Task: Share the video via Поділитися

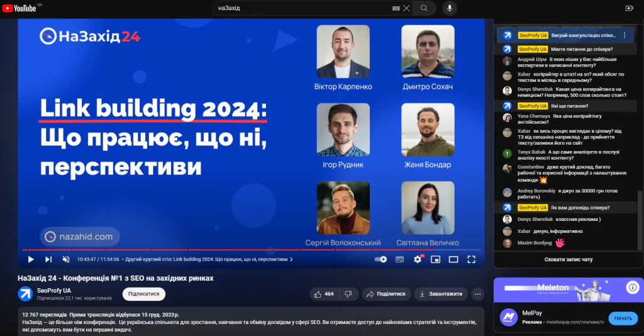Action: point(386,294)
